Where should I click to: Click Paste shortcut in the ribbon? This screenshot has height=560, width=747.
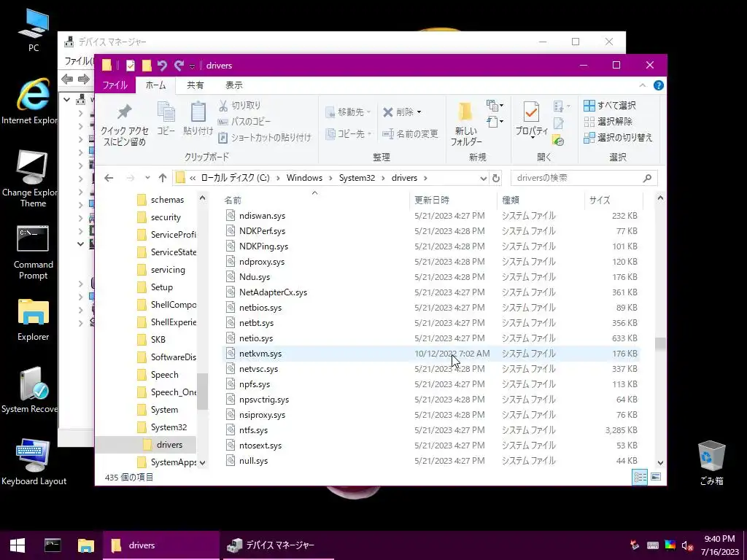tap(264, 138)
